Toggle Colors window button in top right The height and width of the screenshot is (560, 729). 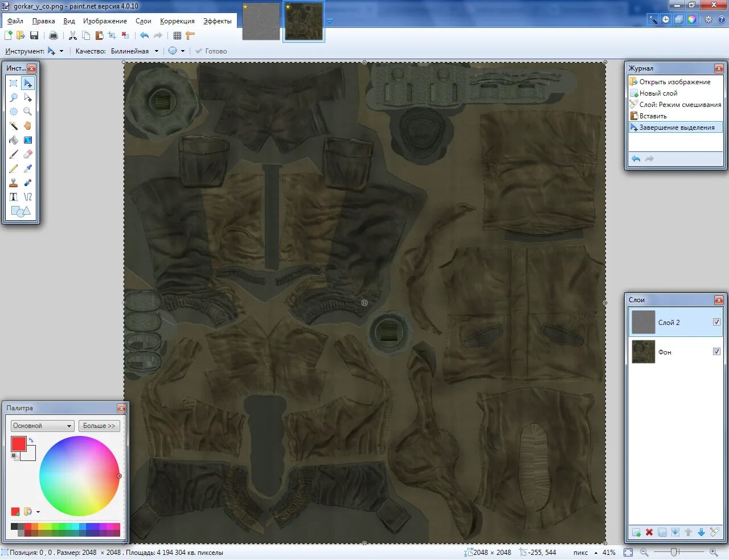click(692, 19)
